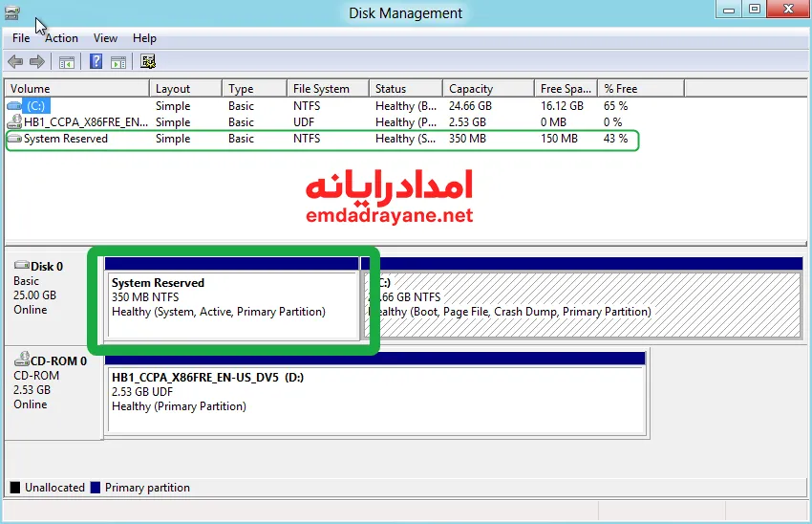The height and width of the screenshot is (524, 812).
Task: Click the Disk 0 drive icon
Action: (x=22, y=266)
